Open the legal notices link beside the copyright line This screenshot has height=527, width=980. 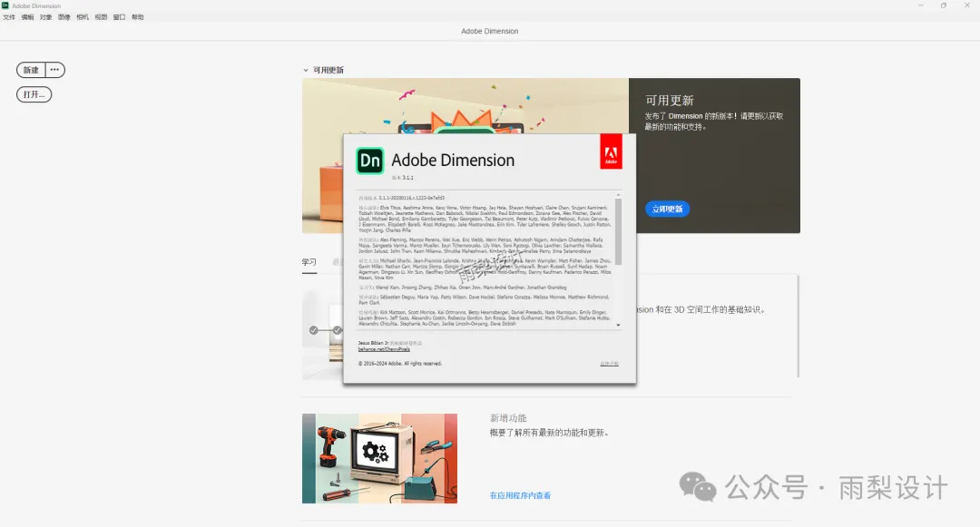click(x=610, y=364)
